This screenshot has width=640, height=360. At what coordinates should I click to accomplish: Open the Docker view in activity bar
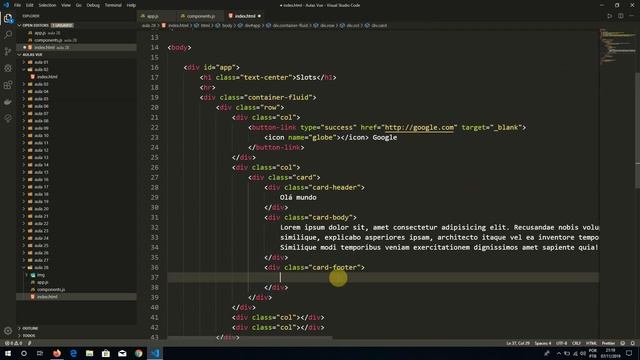[8, 102]
